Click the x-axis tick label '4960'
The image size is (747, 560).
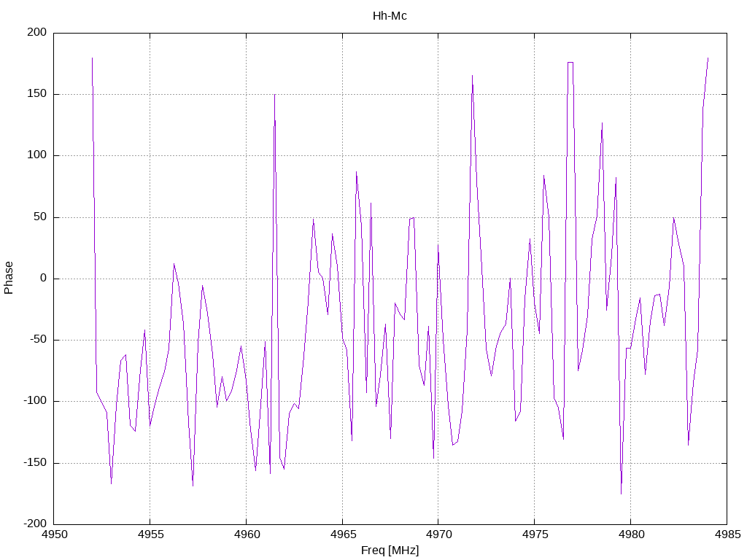point(247,534)
